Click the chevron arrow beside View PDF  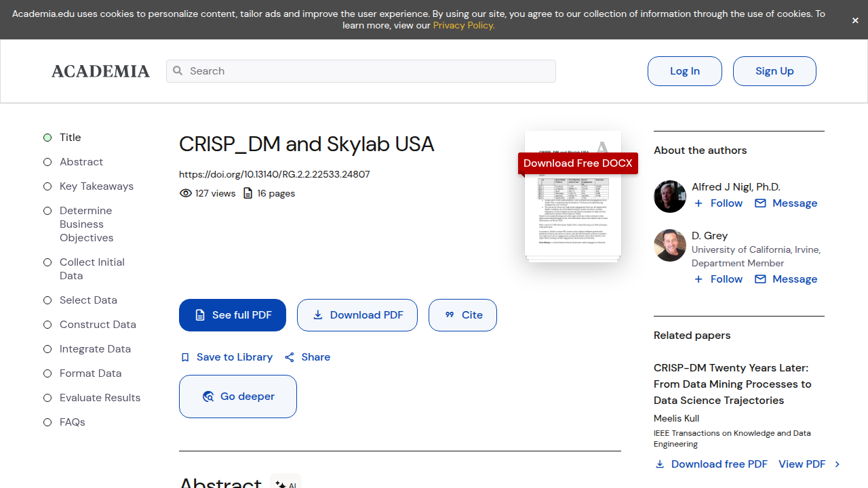click(x=837, y=464)
